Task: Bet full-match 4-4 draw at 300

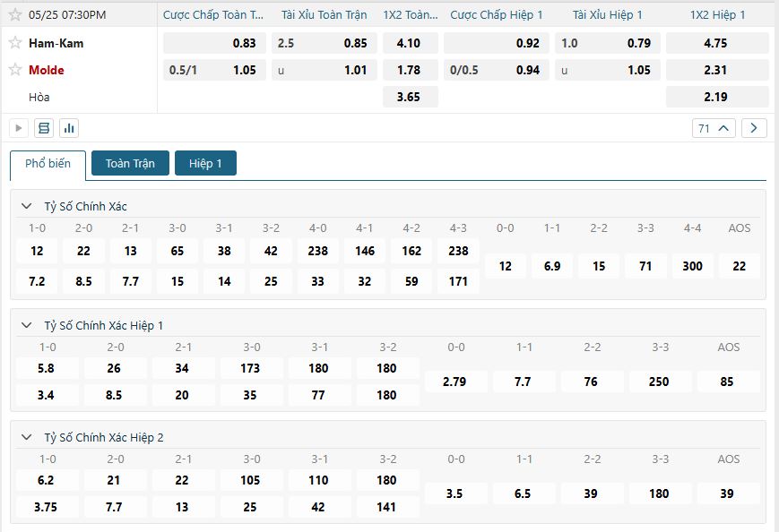Action: (x=692, y=266)
